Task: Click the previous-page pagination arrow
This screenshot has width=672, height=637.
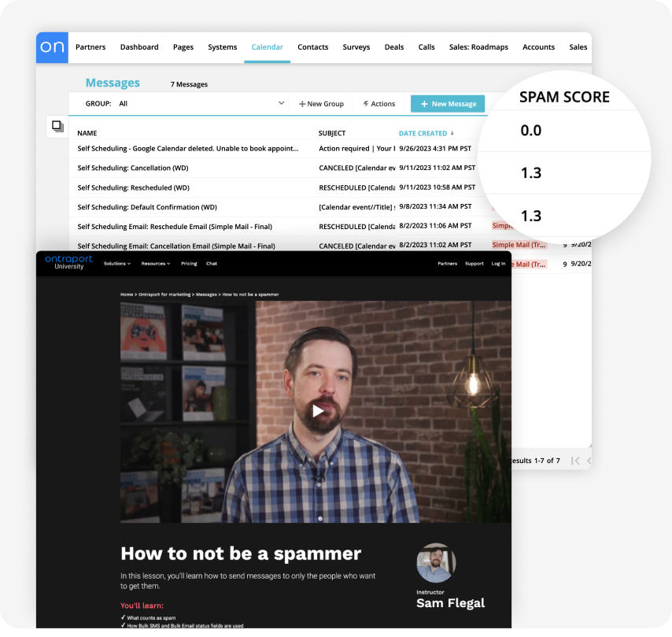Action: point(589,461)
